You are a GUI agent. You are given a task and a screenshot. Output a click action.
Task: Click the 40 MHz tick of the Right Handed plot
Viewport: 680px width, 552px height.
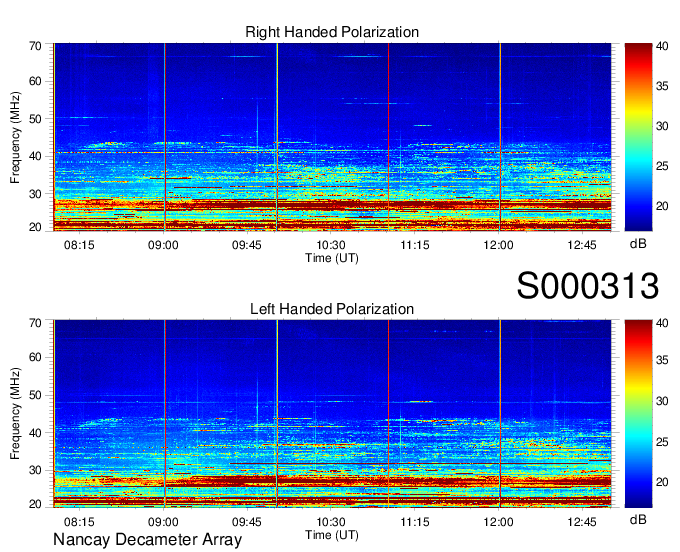(35, 156)
